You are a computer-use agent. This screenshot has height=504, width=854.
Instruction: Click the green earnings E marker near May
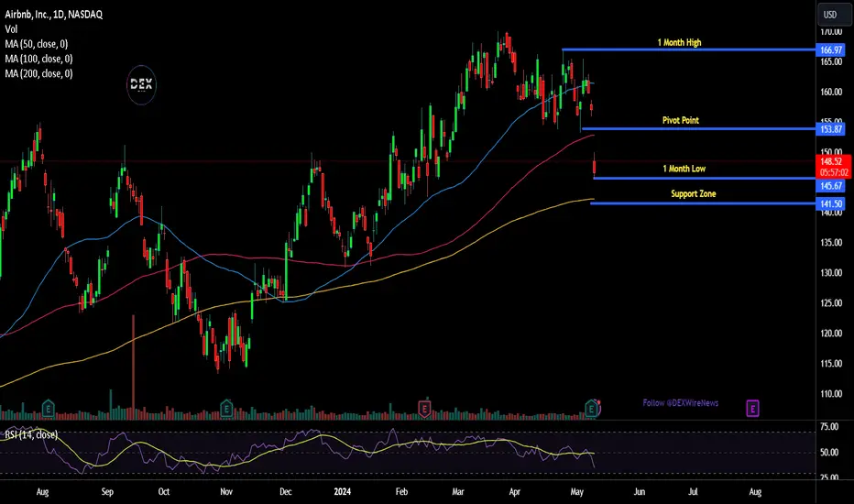[592, 408]
